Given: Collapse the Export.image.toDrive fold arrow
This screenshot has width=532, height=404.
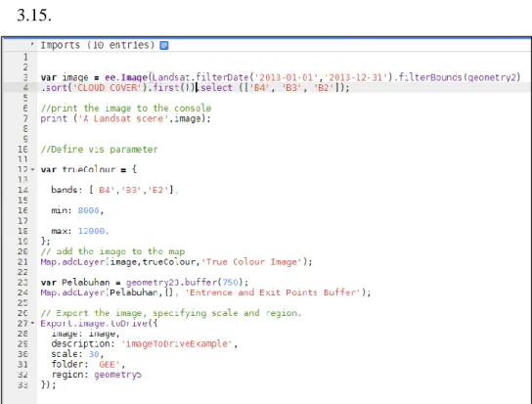Looking at the screenshot, I should [x=32, y=323].
